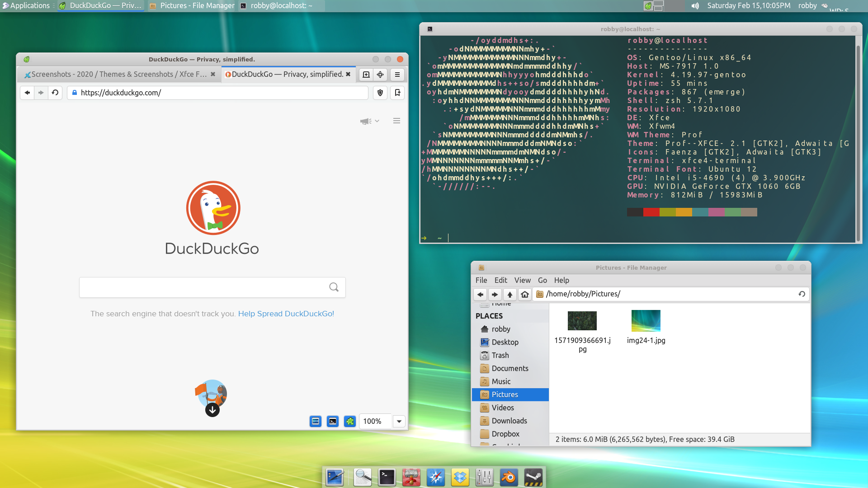The width and height of the screenshot is (868, 488).
Task: Click the magnifier search icon in DuckDuckGo box
Action: pyautogui.click(x=334, y=287)
